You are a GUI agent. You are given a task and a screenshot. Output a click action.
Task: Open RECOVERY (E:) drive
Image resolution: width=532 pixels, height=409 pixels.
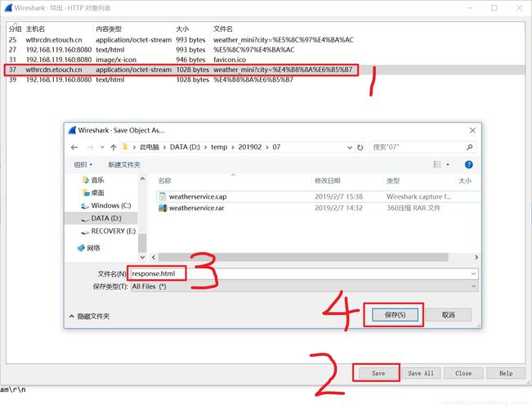(x=109, y=231)
